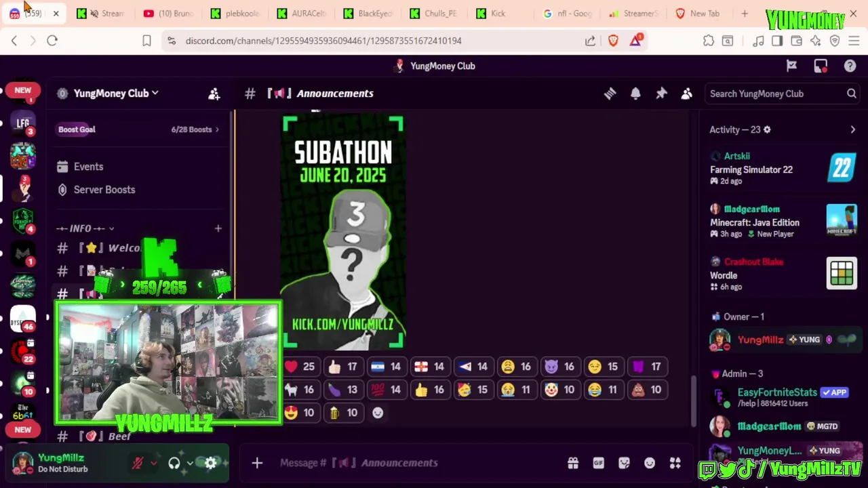Switch to the New Tab tab
Screen dimensions: 868x488
701,14
